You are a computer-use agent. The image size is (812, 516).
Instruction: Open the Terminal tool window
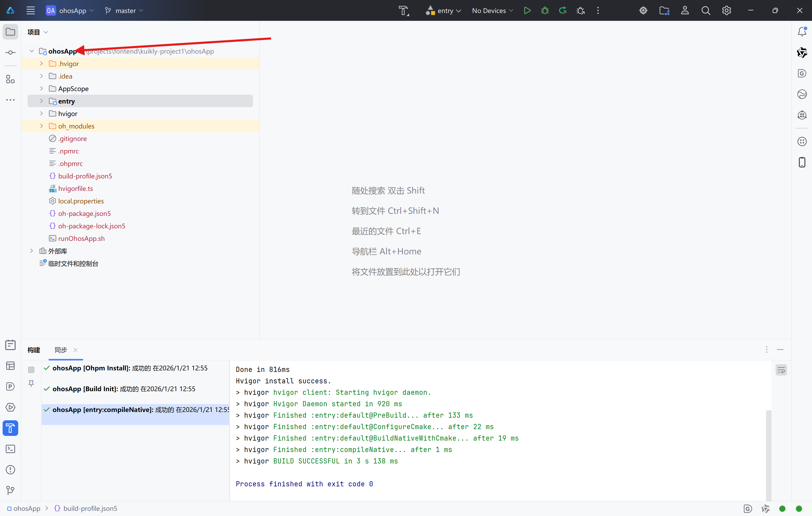click(10, 449)
